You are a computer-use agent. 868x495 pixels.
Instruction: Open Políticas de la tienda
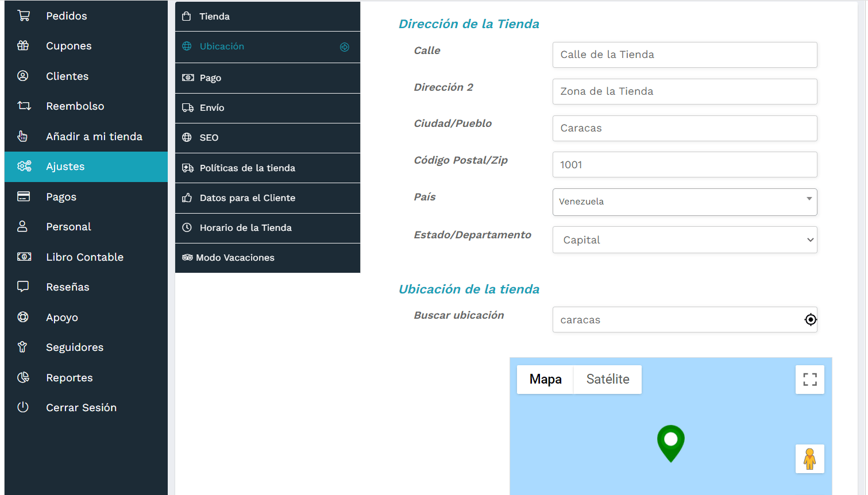pyautogui.click(x=267, y=168)
